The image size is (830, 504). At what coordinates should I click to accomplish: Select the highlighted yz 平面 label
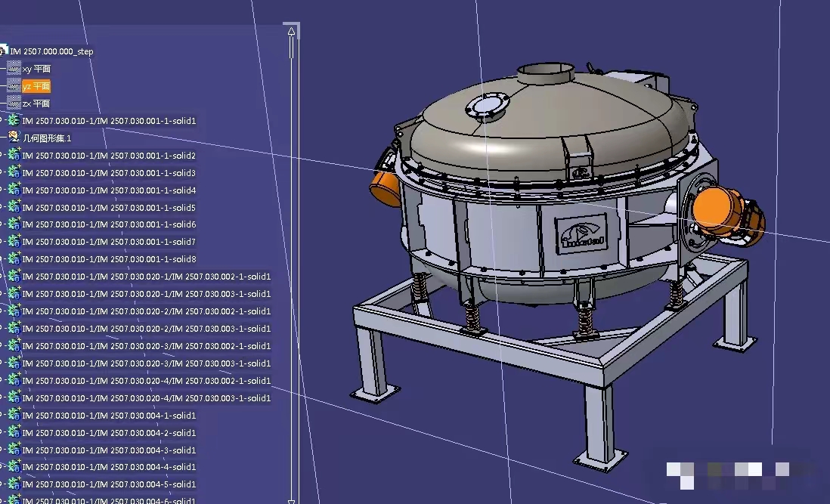pyautogui.click(x=36, y=86)
